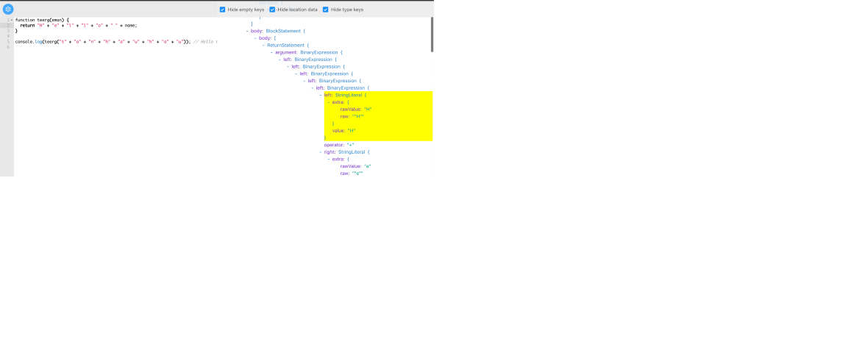The width and height of the screenshot is (868, 353).
Task: Place cursor on the return keyword
Action: pos(27,26)
